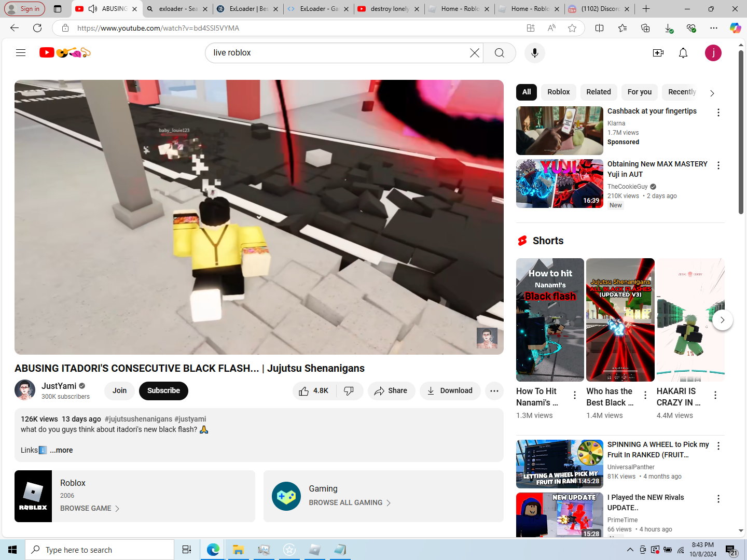The width and height of the screenshot is (747, 560).
Task: Open Windows notification center
Action: pyautogui.click(x=731, y=550)
